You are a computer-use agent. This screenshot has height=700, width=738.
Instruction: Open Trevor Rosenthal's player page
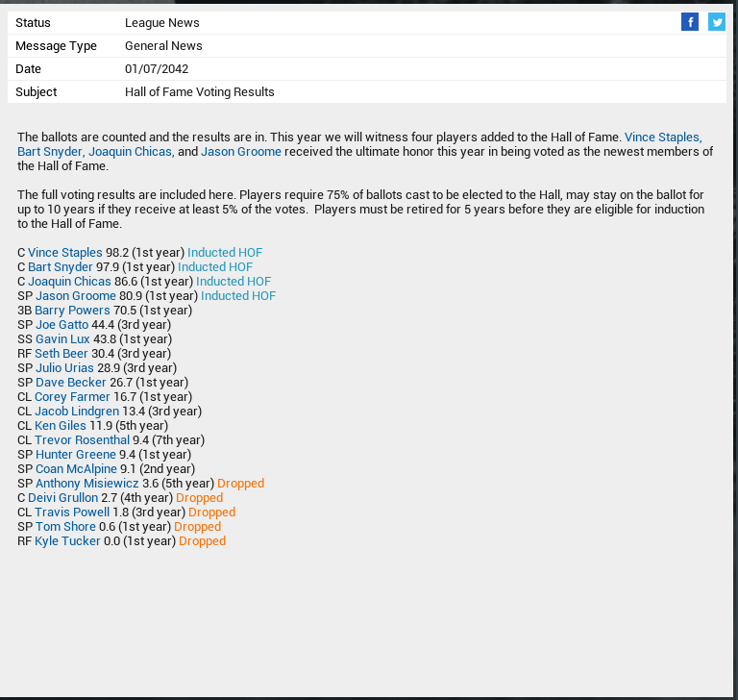82,440
